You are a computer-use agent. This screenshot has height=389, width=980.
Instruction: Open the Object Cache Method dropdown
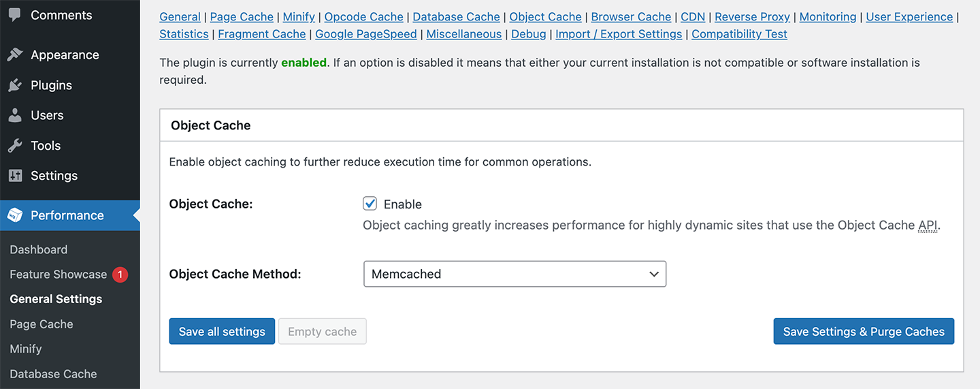click(x=515, y=274)
